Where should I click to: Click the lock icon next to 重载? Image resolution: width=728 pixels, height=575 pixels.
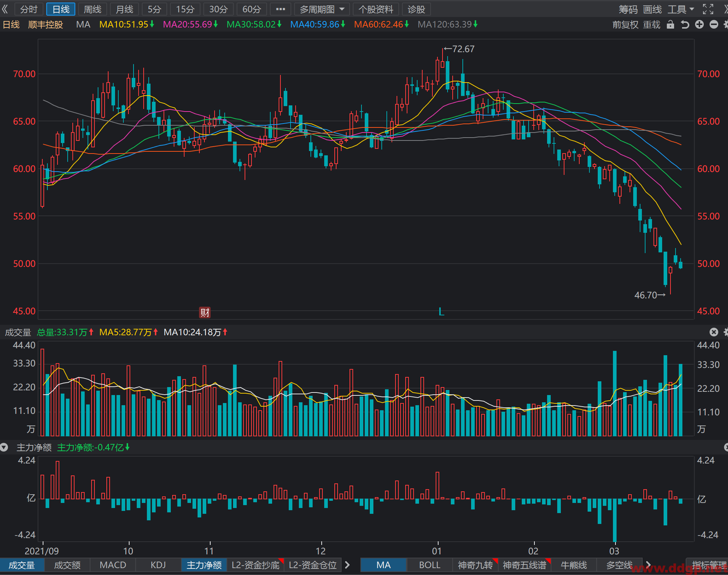(x=670, y=25)
